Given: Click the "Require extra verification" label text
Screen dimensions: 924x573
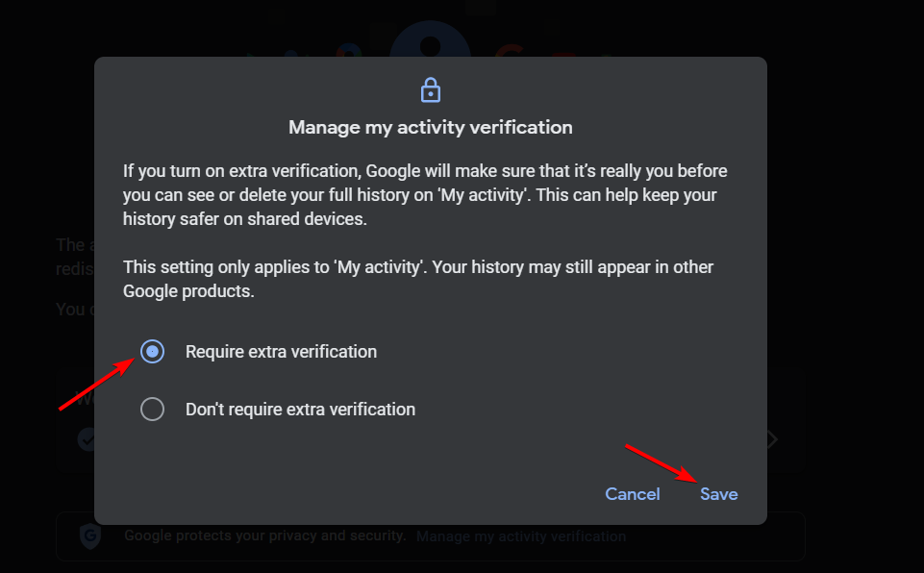Looking at the screenshot, I should pyautogui.click(x=281, y=352).
